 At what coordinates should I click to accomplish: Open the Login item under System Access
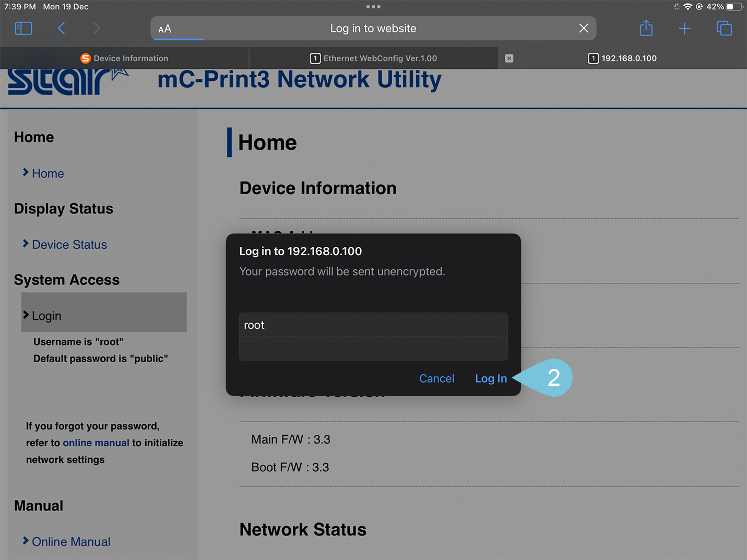46,316
